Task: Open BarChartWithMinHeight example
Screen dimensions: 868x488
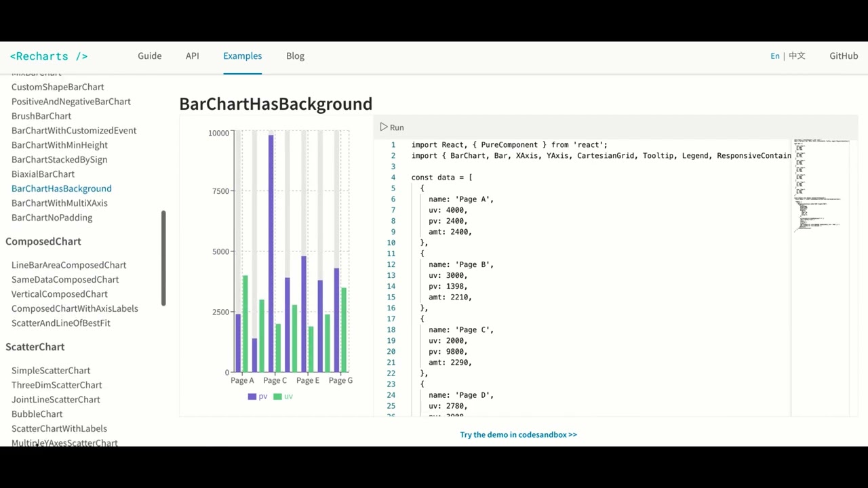Action: pyautogui.click(x=60, y=145)
